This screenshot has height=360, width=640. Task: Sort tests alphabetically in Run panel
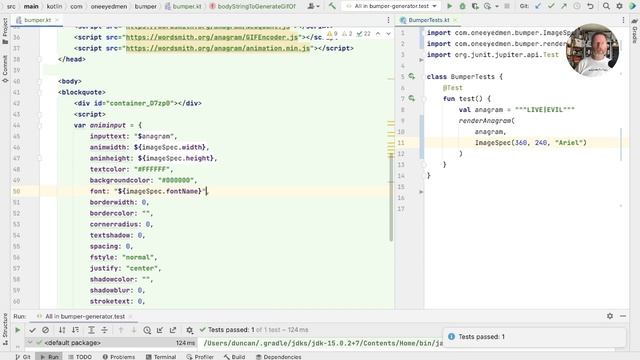coord(62,330)
